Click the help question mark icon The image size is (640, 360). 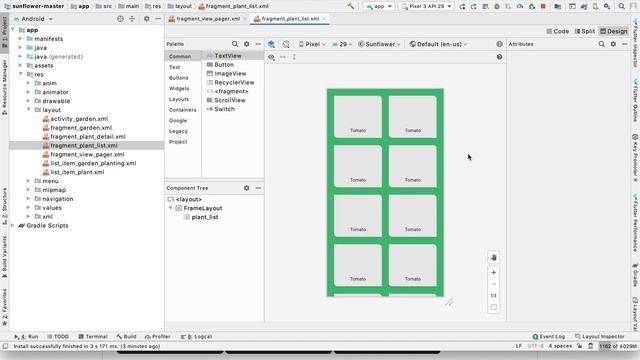(x=499, y=57)
